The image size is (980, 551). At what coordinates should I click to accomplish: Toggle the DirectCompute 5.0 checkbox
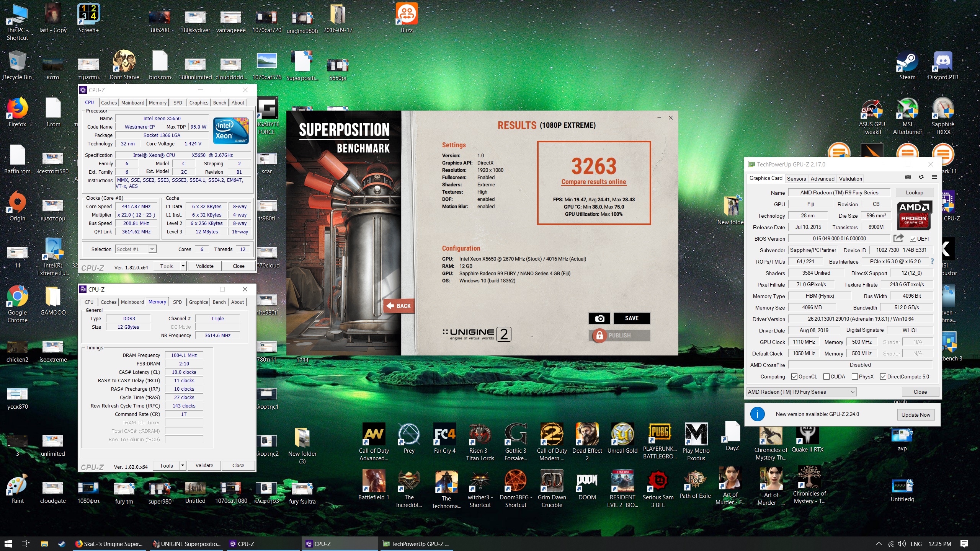point(883,377)
